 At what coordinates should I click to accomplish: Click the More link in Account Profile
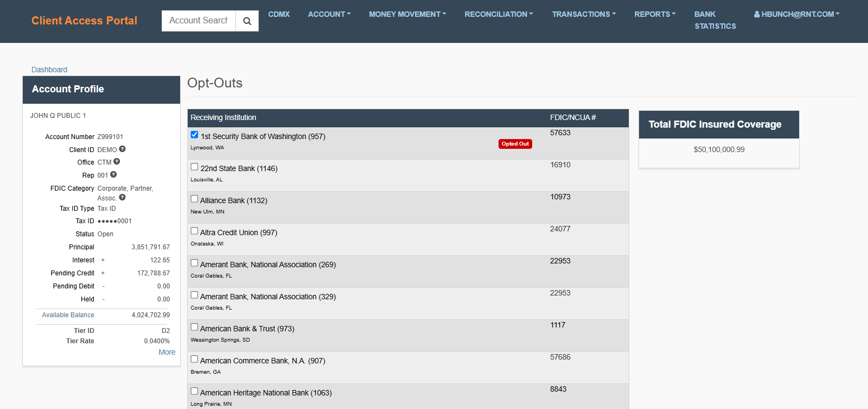(x=167, y=352)
